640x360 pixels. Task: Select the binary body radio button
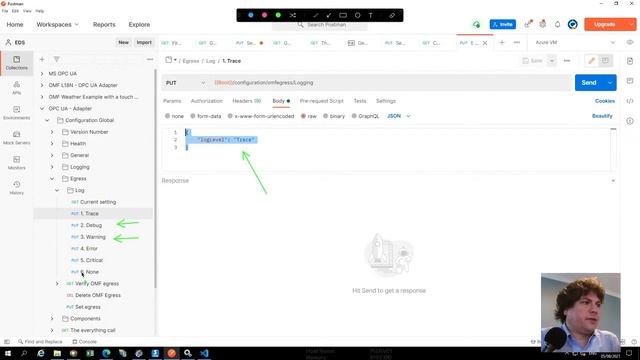click(x=325, y=116)
